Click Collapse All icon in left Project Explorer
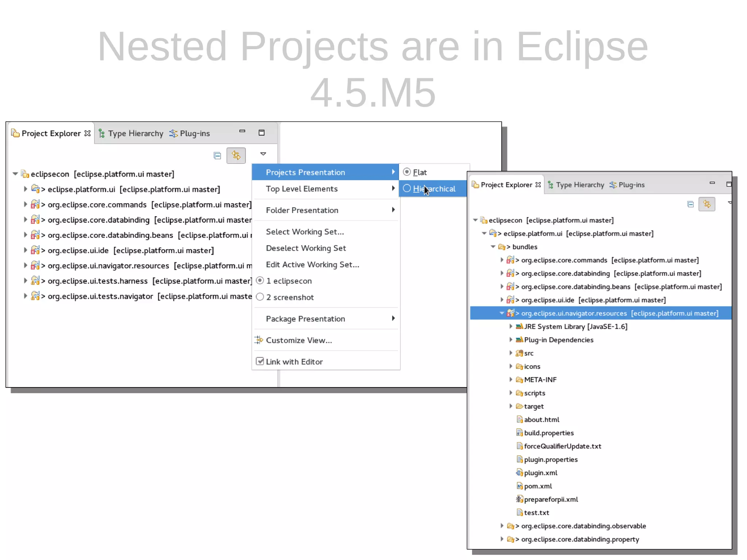 coord(217,156)
